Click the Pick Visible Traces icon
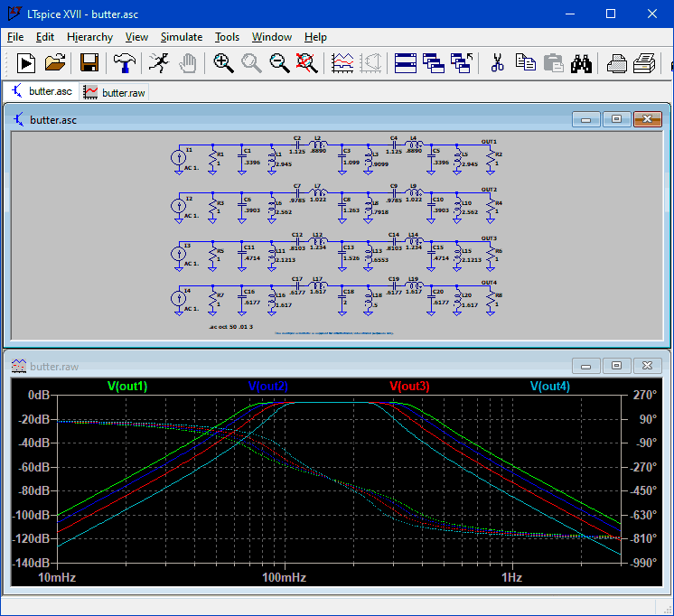This screenshot has width=674, height=616. [x=342, y=63]
